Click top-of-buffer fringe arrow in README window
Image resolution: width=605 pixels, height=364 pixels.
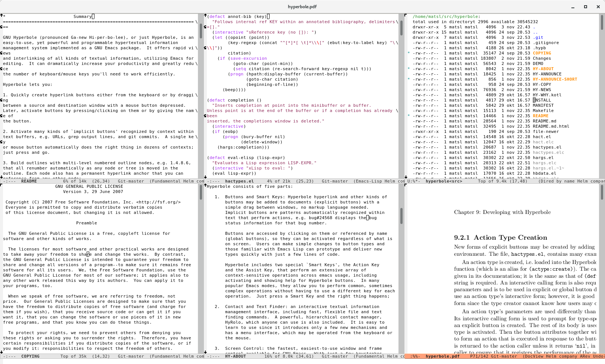pos(1,16)
